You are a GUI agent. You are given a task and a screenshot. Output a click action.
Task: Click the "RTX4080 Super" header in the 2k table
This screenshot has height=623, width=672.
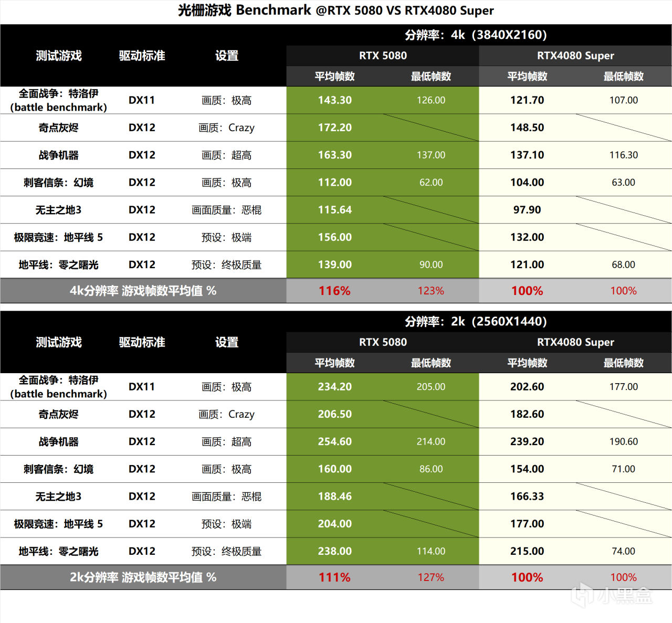coord(575,342)
